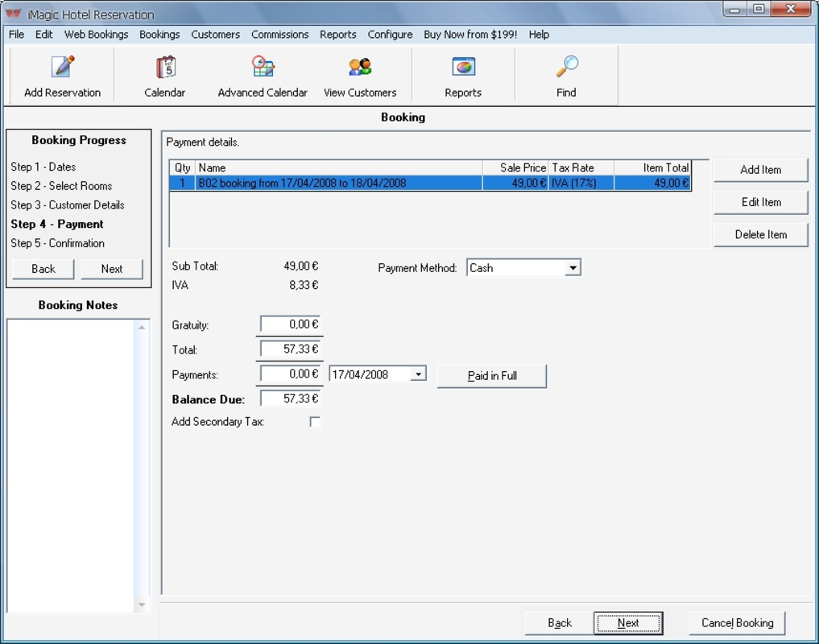Open the Calendar toolbar icon
The height and width of the screenshot is (644, 819).
[x=166, y=67]
